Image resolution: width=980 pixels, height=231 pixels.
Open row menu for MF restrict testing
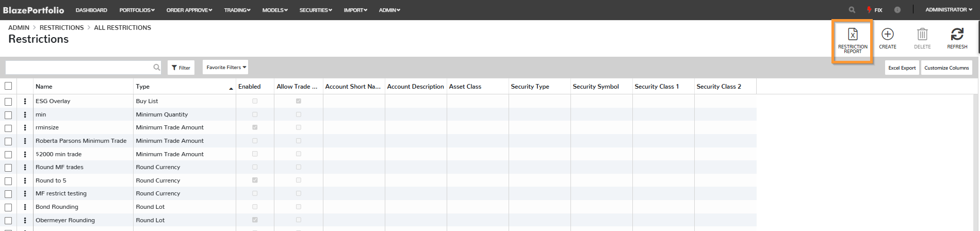click(25, 193)
